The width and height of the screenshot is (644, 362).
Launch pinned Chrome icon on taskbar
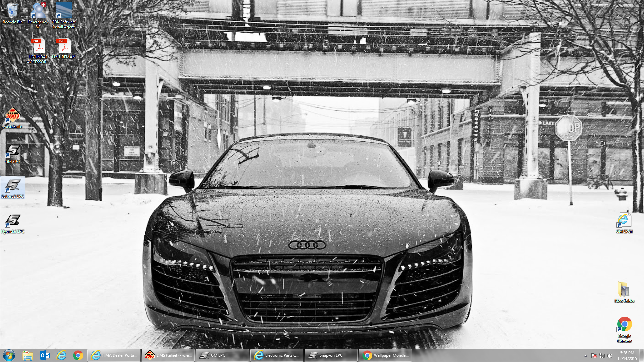coord(78,355)
